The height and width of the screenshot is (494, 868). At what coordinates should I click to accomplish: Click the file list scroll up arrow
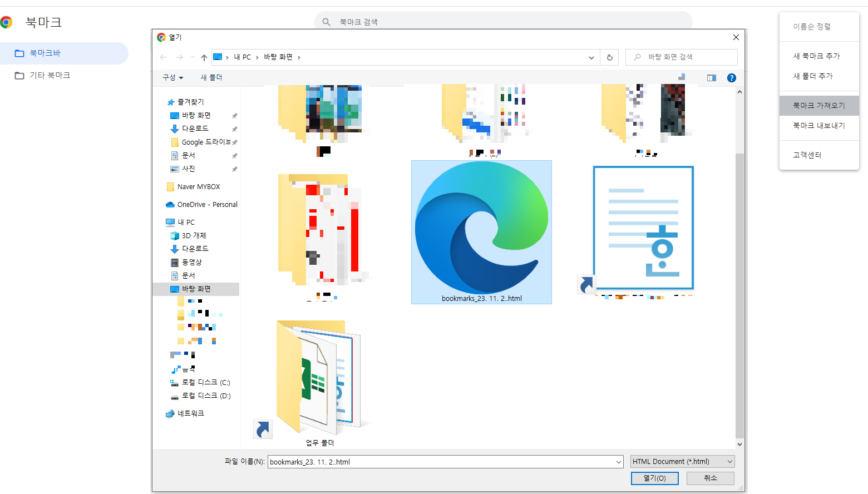pyautogui.click(x=739, y=92)
